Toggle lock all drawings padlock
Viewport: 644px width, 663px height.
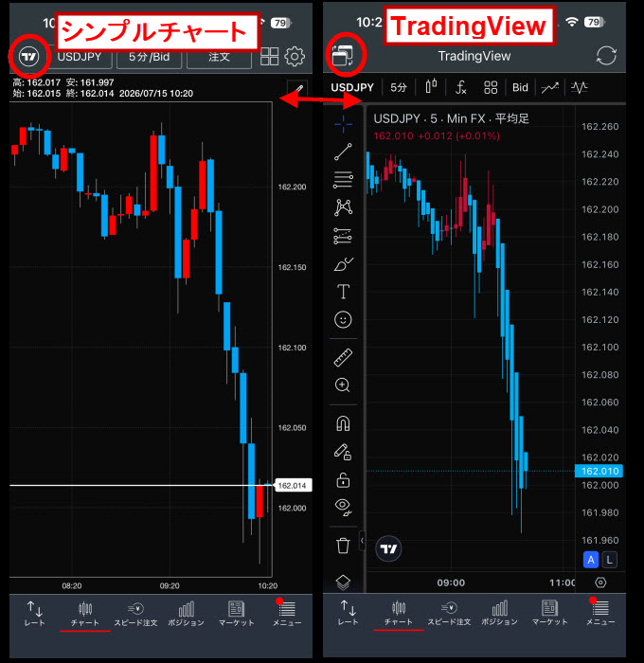[343, 480]
